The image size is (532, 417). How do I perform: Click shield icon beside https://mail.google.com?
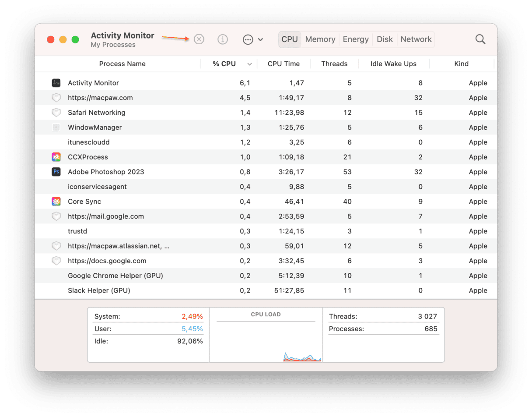tap(56, 216)
